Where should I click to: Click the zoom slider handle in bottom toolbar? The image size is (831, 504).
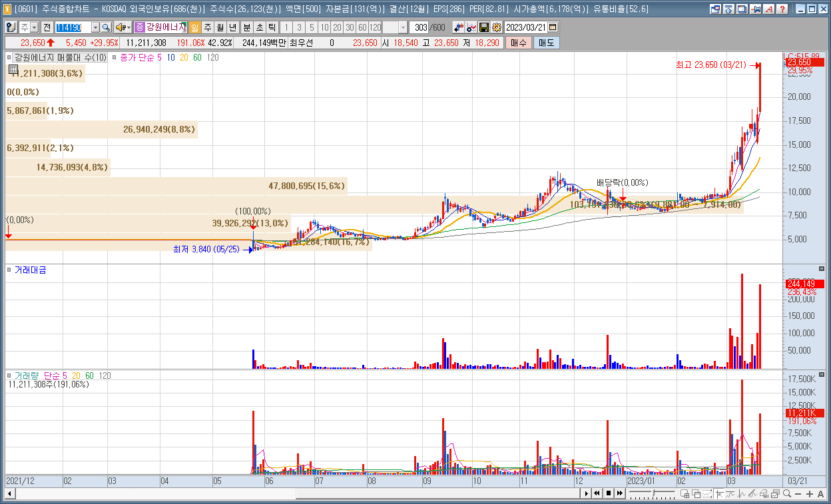[x=654, y=493]
